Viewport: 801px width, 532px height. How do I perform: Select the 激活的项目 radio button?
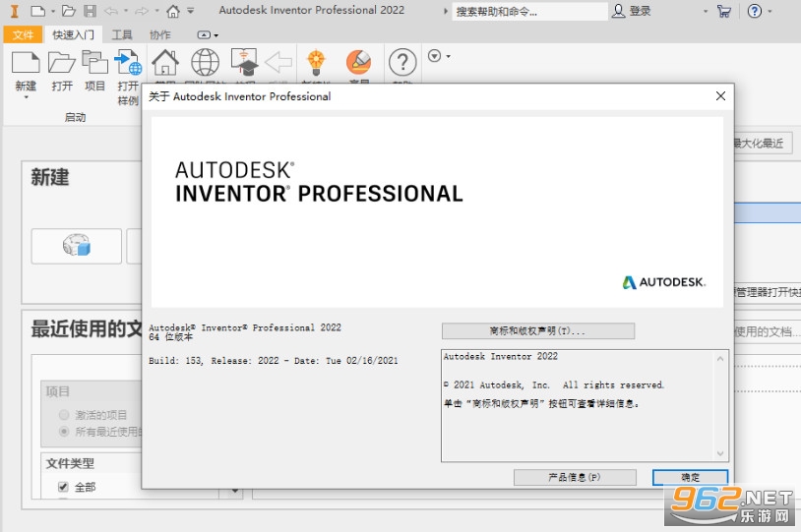click(x=64, y=415)
